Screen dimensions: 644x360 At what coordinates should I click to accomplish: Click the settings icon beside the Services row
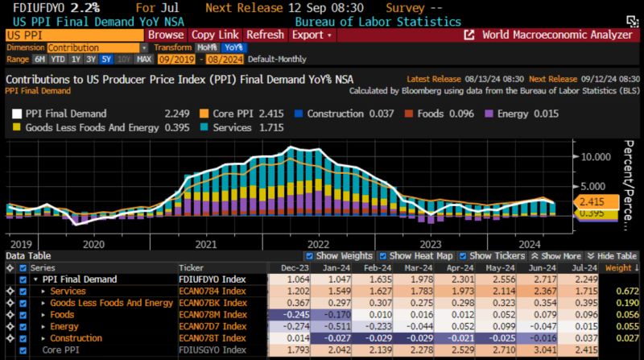click(9, 291)
